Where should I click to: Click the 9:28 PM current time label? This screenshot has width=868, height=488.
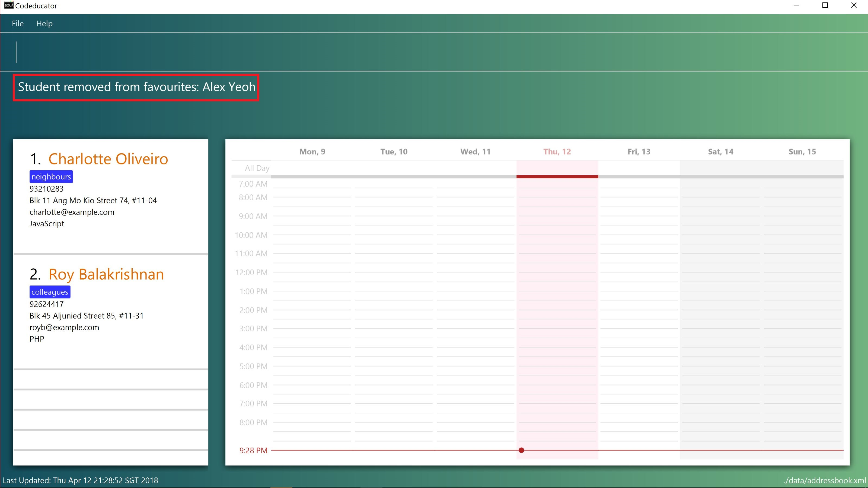point(253,450)
